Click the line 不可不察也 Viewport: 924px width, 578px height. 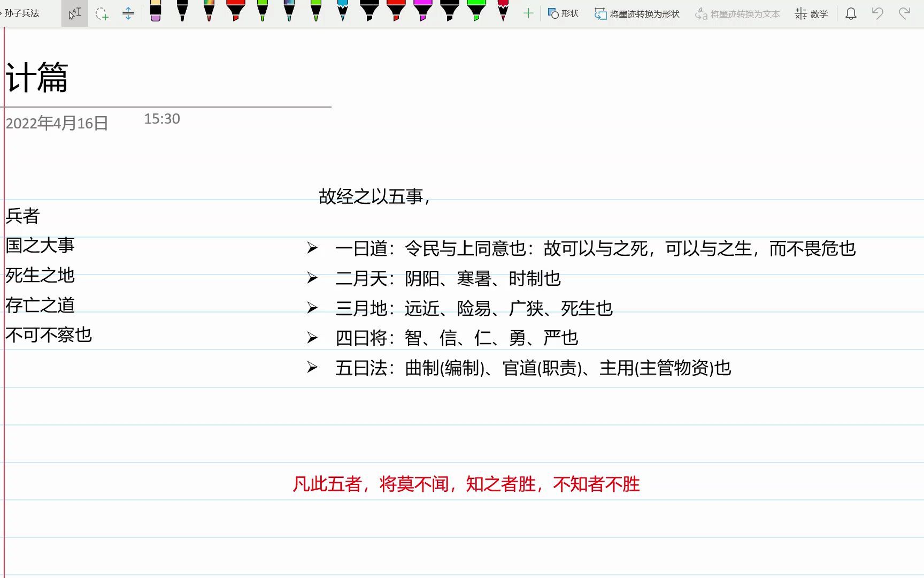49,336
